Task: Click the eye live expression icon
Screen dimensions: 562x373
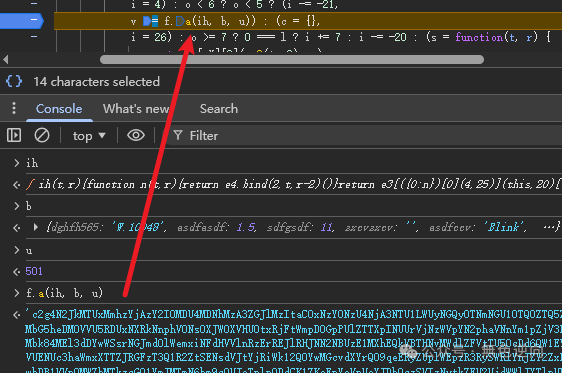Action: tap(136, 135)
